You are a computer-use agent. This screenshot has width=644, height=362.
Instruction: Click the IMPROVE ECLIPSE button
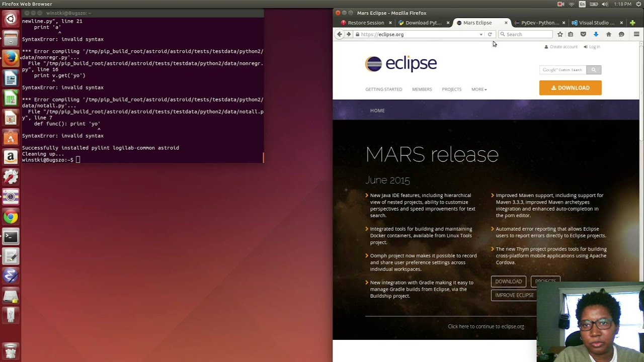click(514, 295)
